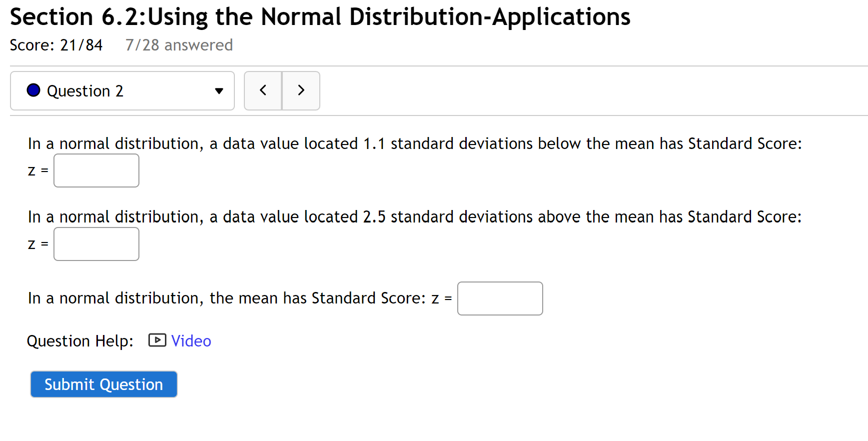Click the play icon beside Video
The height and width of the screenshot is (441, 868).
(x=156, y=340)
